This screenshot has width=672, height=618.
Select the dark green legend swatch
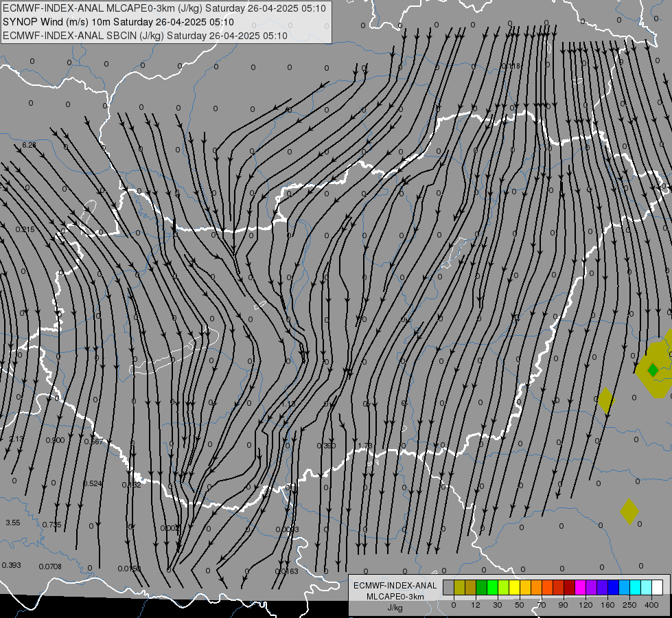[481, 587]
